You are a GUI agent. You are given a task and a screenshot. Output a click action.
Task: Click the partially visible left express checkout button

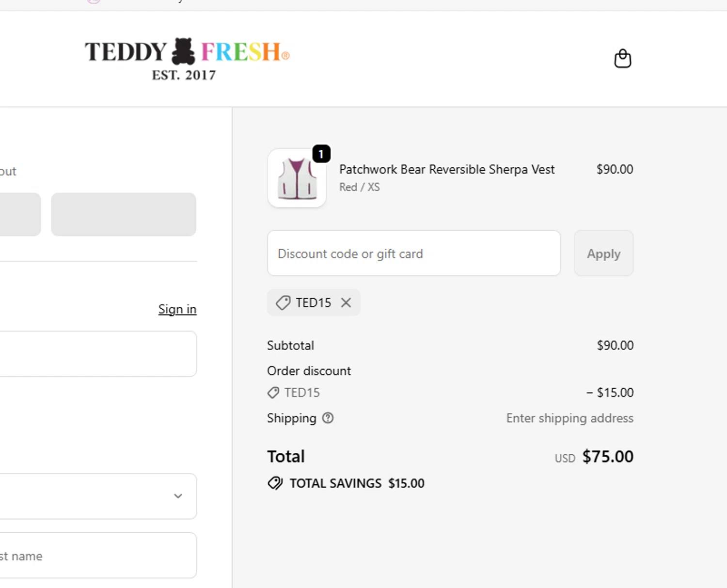pyautogui.click(x=19, y=214)
